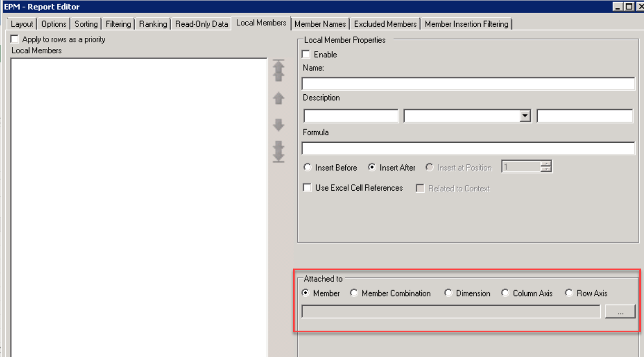
Task: Go to the Filtering tab
Action: [118, 24]
